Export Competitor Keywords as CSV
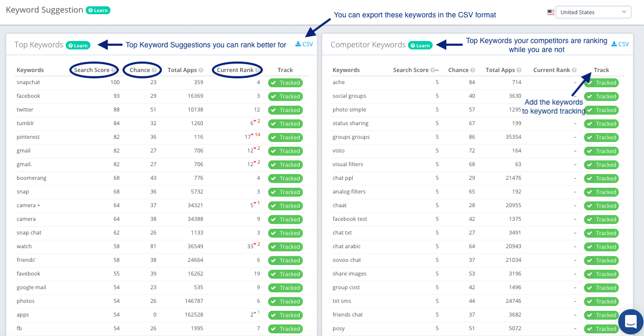This screenshot has width=644, height=336. tap(620, 44)
